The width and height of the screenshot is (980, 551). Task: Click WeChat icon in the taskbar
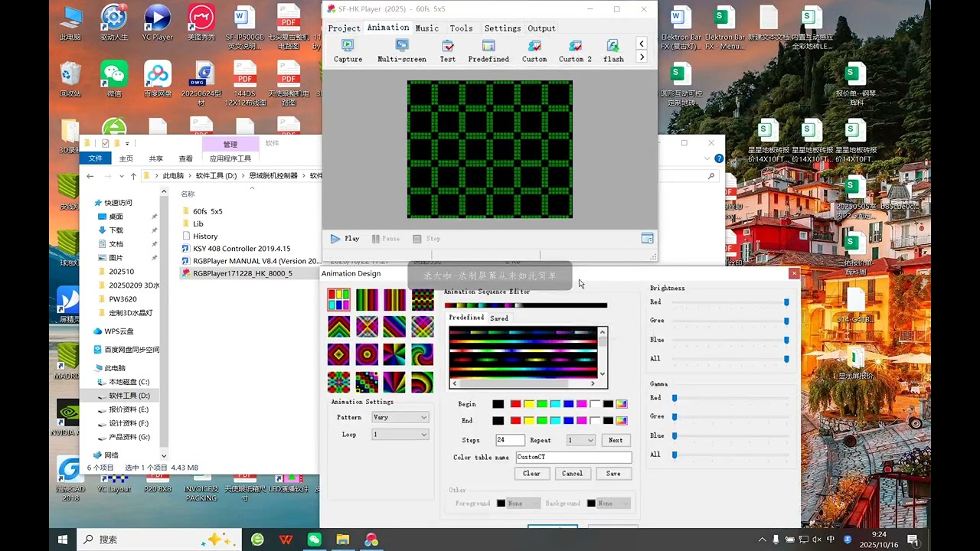[314, 540]
